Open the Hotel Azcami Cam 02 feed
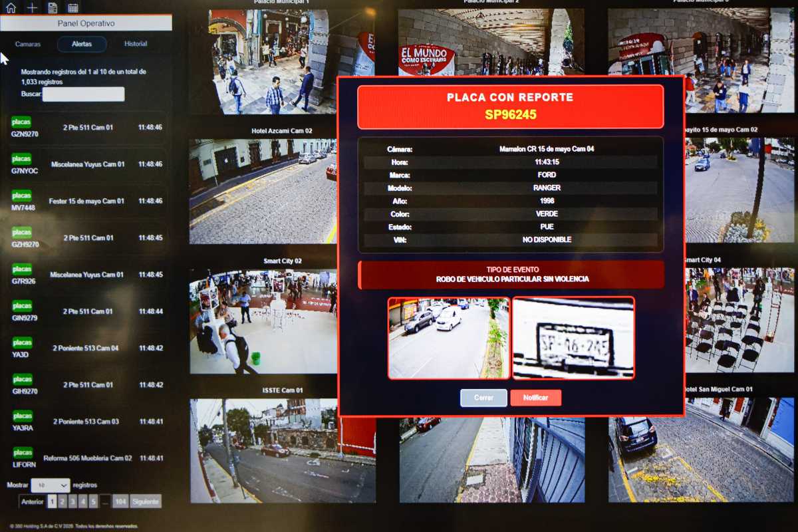The width and height of the screenshot is (798, 532). coord(263,191)
